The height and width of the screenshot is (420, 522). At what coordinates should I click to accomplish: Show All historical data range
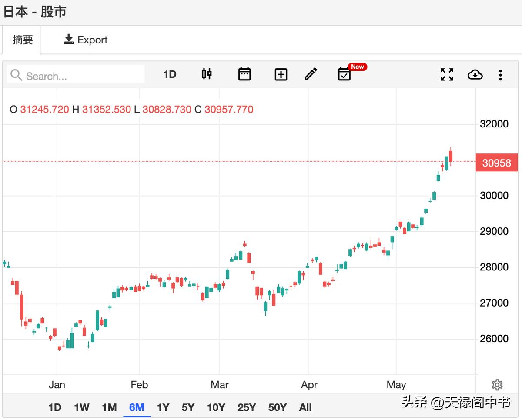(x=305, y=407)
